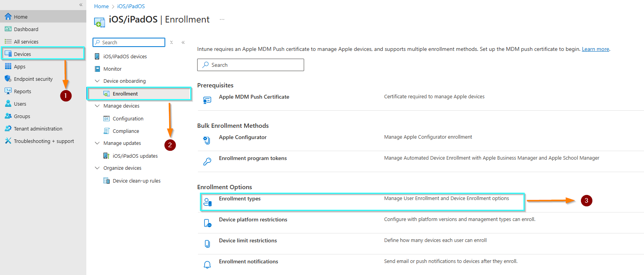Click the iOS/iPadOS updates icon
Viewport: 644px width, 275px height.
[107, 156]
